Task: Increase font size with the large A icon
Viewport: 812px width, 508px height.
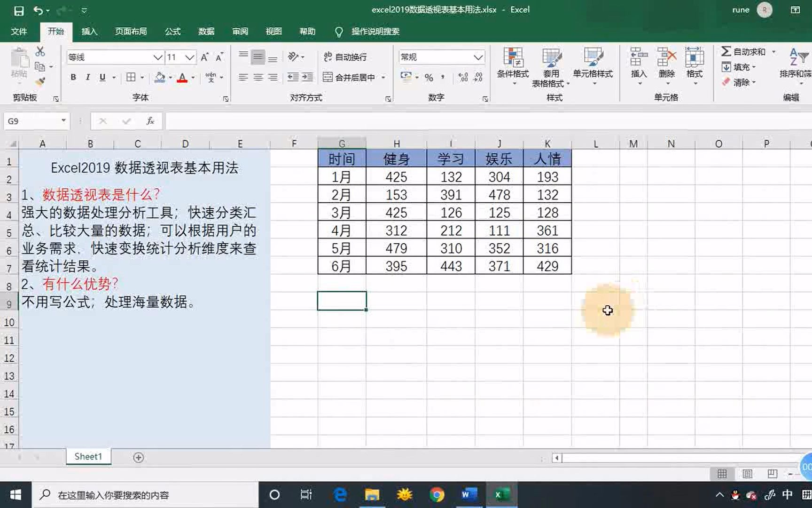Action: point(204,57)
